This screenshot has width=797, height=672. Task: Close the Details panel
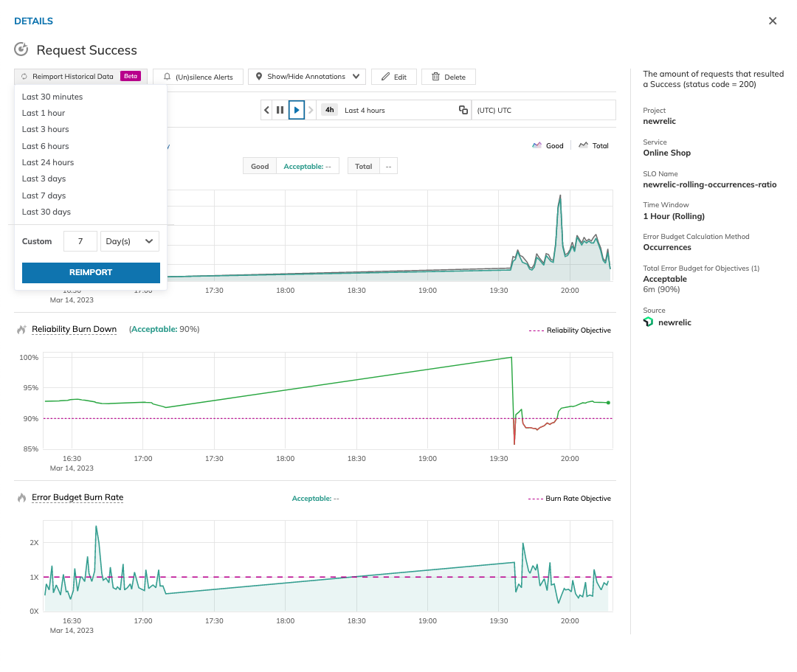coord(773,21)
